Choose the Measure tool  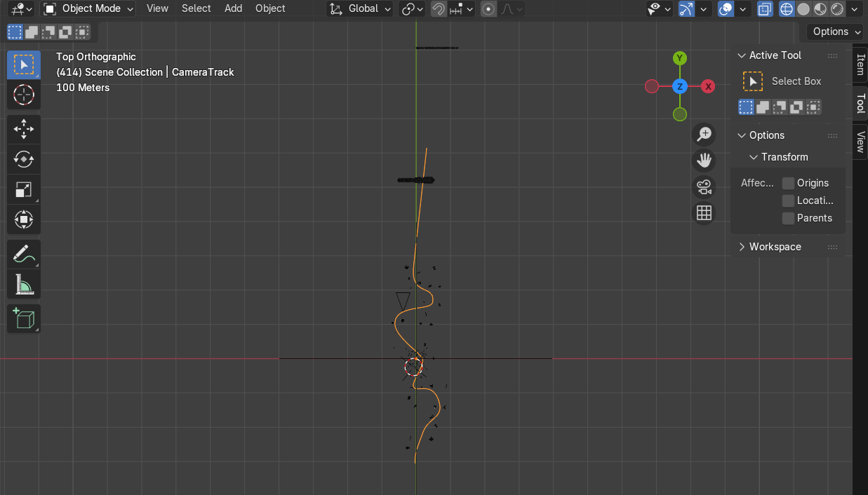(x=24, y=285)
